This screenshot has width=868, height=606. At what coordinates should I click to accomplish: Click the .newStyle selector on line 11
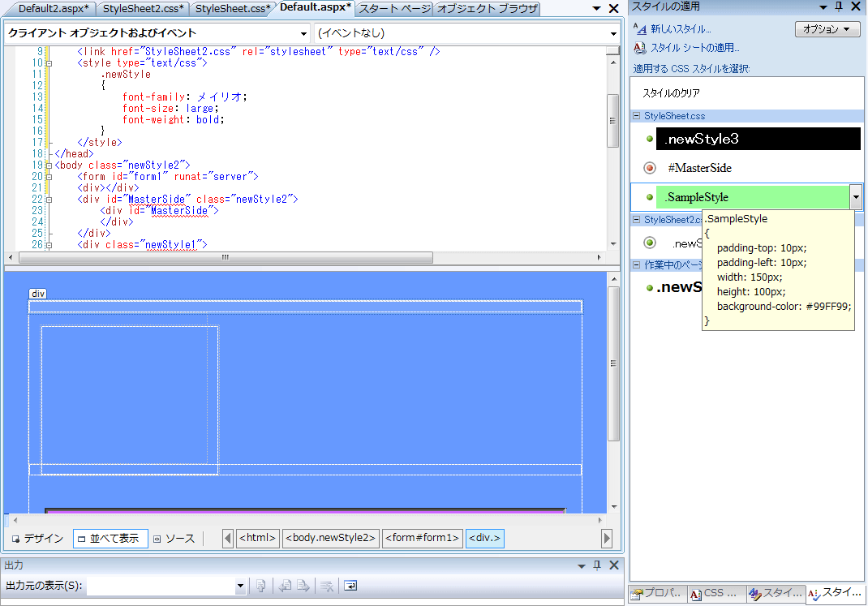pos(126,74)
